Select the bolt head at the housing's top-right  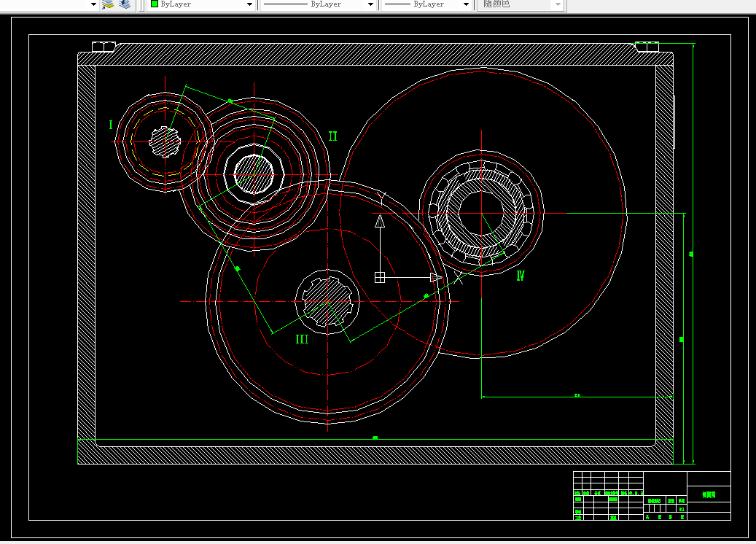coord(647,47)
